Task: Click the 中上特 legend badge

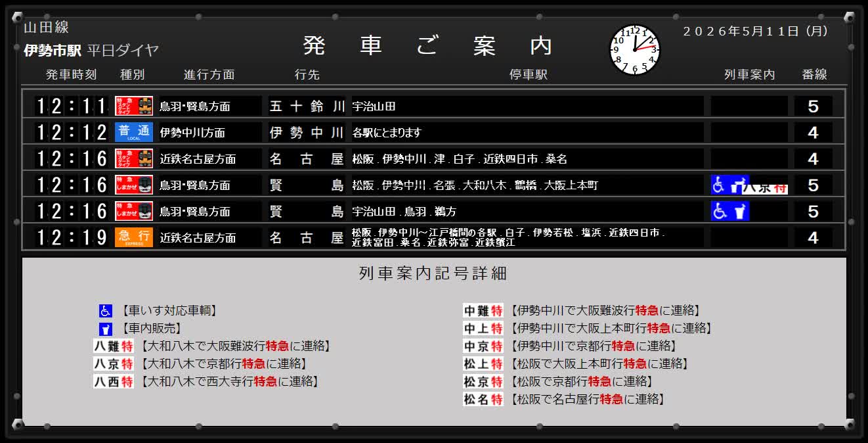Action: [483, 329]
